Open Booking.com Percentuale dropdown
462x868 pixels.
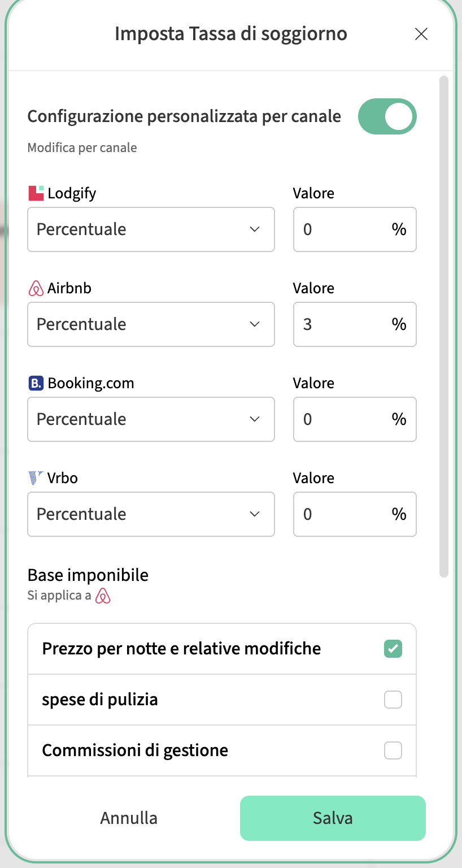[151, 419]
